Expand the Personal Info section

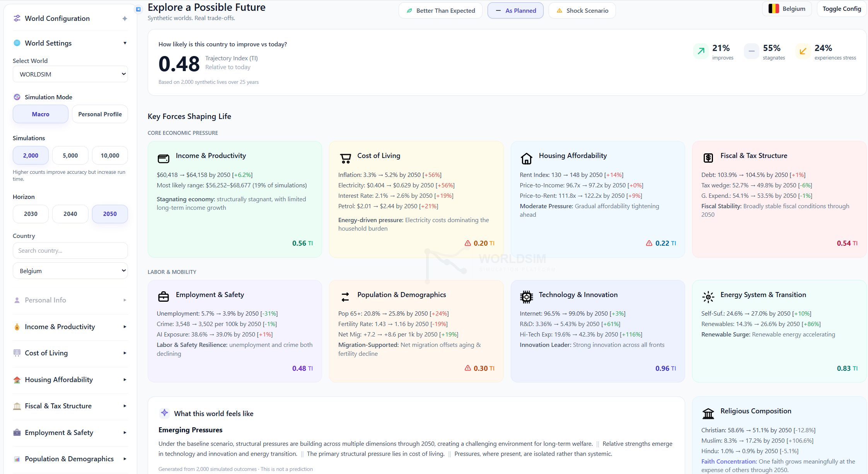point(70,300)
